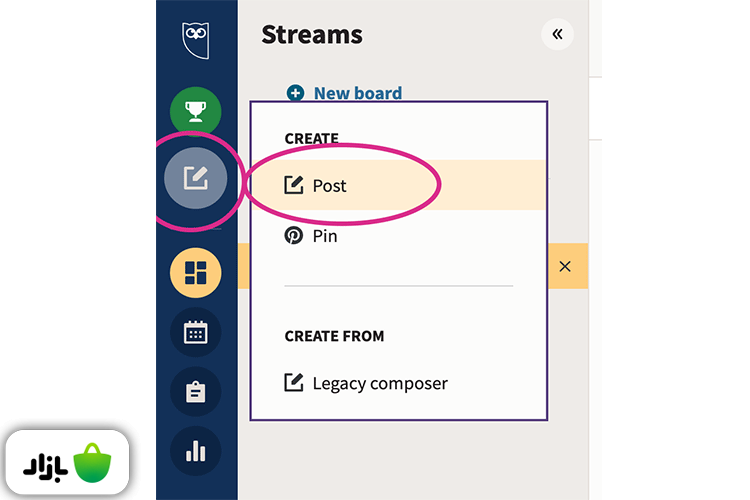Viewport: 750px width, 500px height.
Task: Select Pin from the Create menu
Action: coord(325,236)
